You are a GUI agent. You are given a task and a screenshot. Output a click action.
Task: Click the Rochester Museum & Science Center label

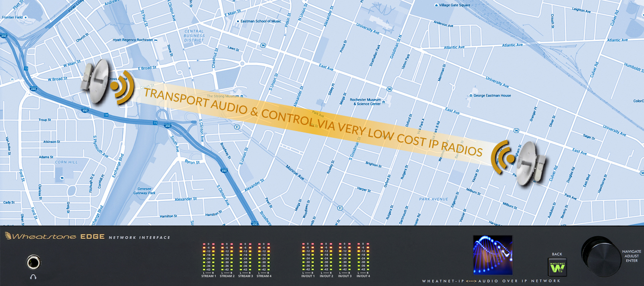[365, 102]
